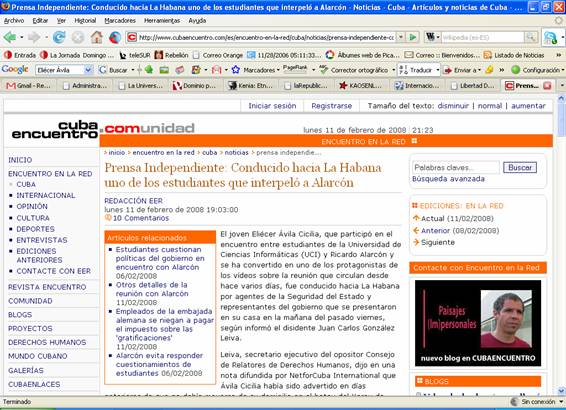Click the vertical scrollbar down arrow
This screenshot has width=566, height=410.
point(561,391)
